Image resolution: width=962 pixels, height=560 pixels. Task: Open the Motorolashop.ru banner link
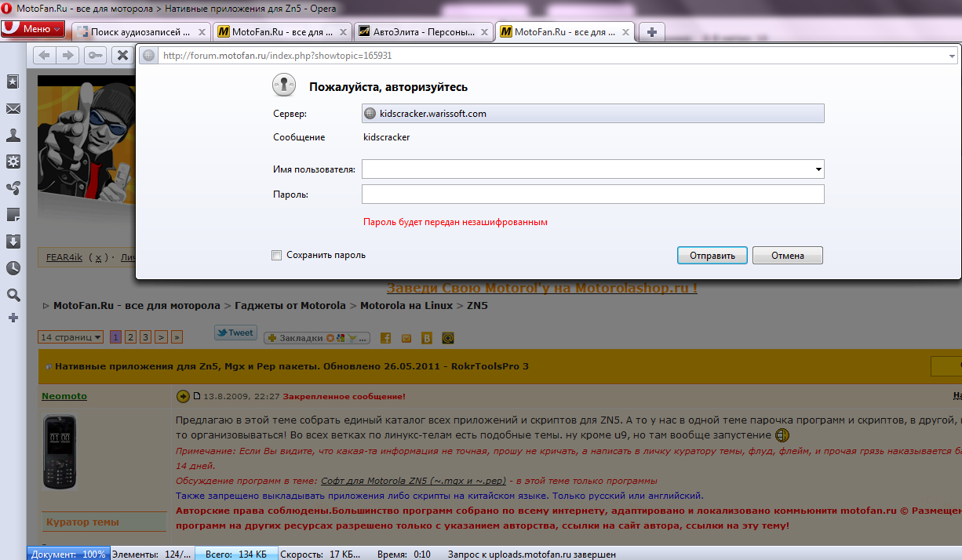coord(541,288)
